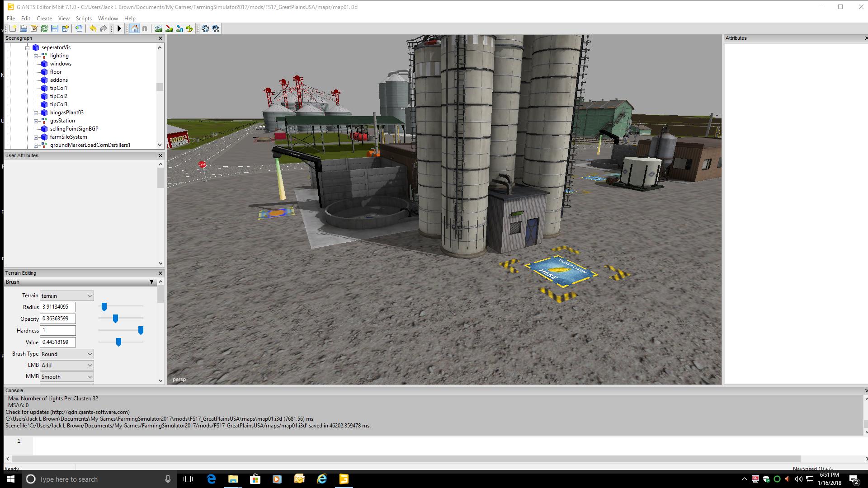
Task: Click the New scene toolbar icon
Action: [13, 28]
